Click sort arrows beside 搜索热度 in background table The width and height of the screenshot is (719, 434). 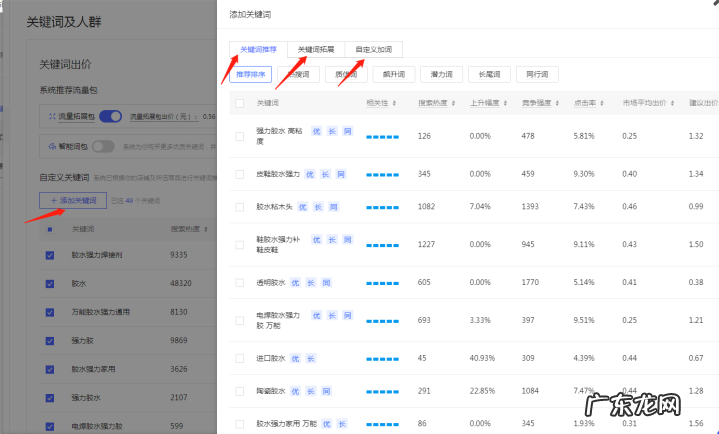click(206, 229)
